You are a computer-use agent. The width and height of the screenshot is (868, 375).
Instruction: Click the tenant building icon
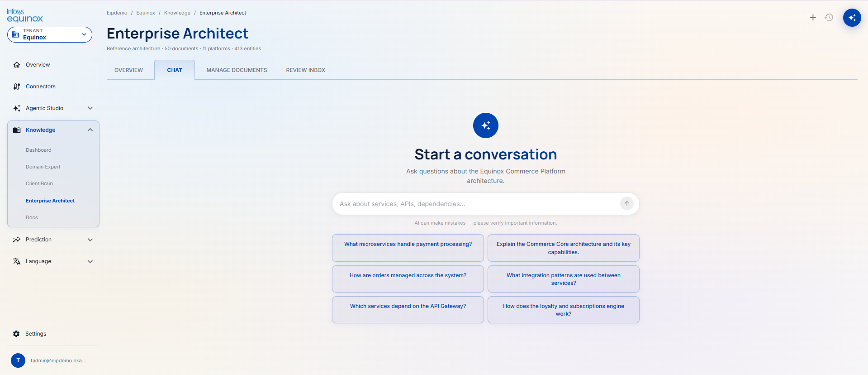point(15,34)
